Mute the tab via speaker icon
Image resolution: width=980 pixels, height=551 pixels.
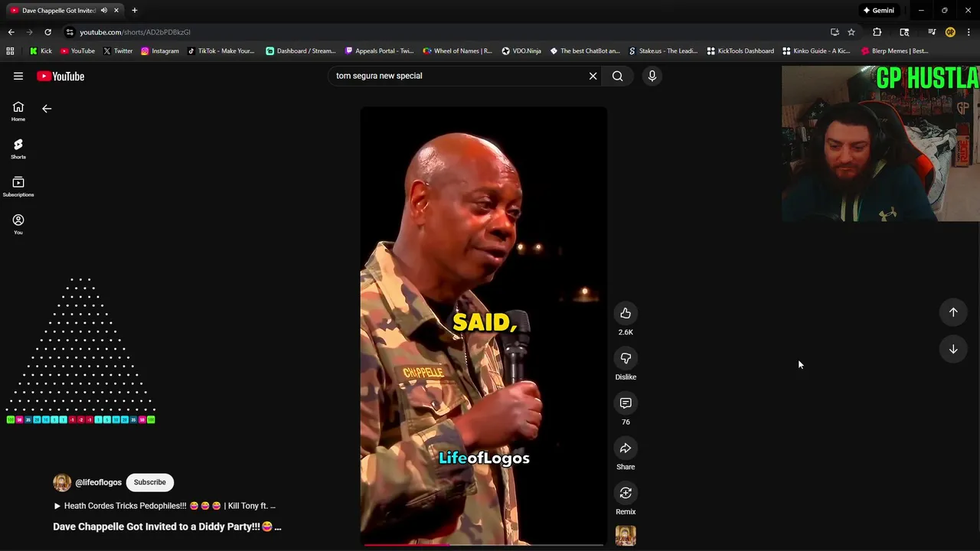pos(104,11)
